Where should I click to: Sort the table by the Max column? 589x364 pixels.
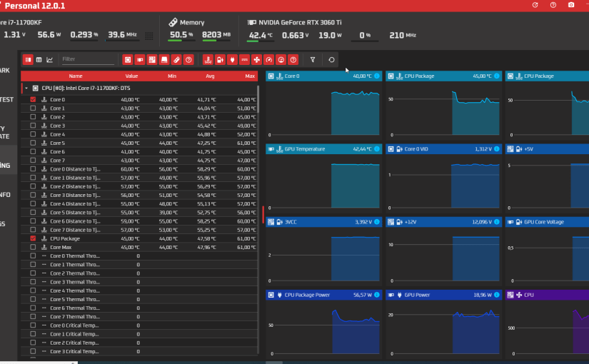250,76
